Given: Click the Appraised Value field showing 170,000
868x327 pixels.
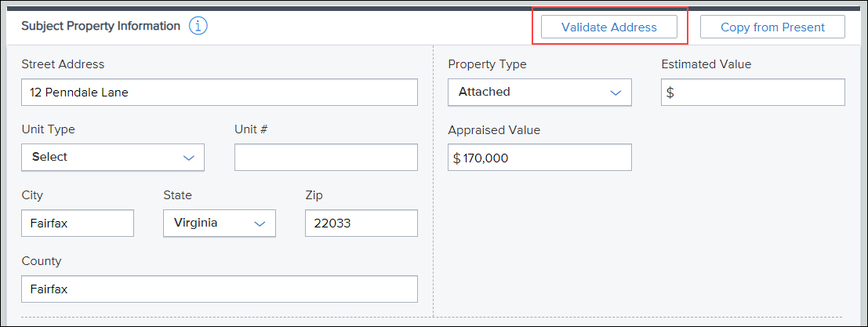Looking at the screenshot, I should [x=539, y=158].
